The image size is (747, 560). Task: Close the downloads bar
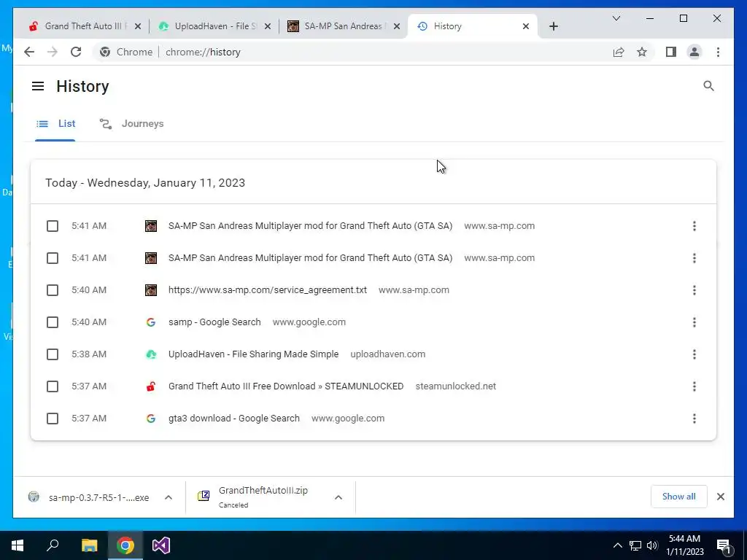720,497
